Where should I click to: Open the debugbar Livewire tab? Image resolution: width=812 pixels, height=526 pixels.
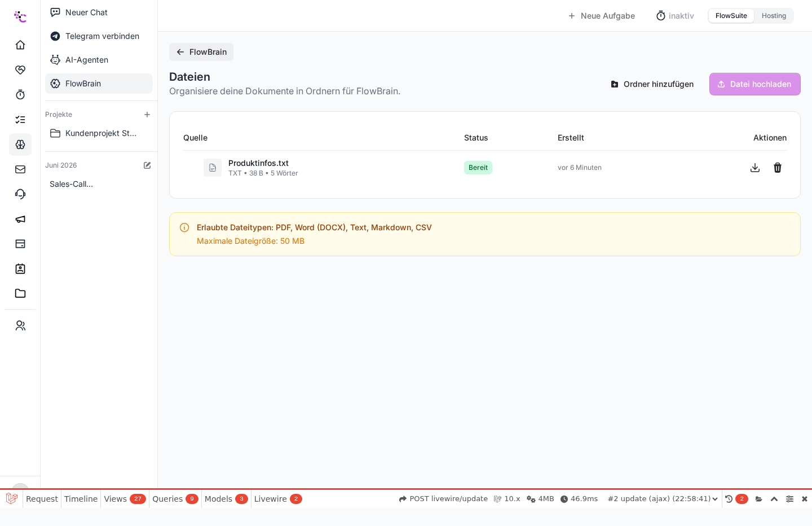[278, 499]
